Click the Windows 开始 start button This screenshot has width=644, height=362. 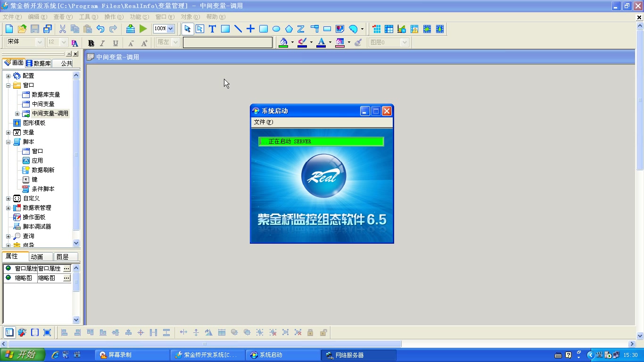click(23, 355)
